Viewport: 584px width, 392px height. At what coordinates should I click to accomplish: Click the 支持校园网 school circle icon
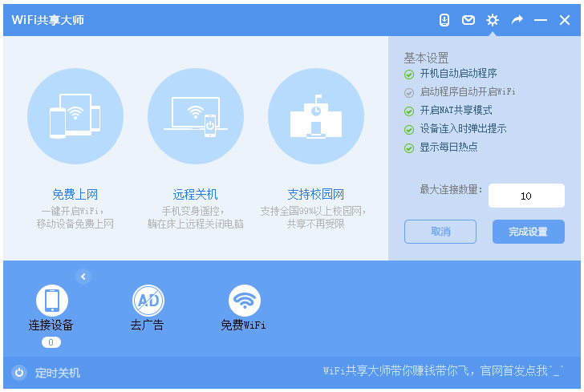tap(316, 116)
